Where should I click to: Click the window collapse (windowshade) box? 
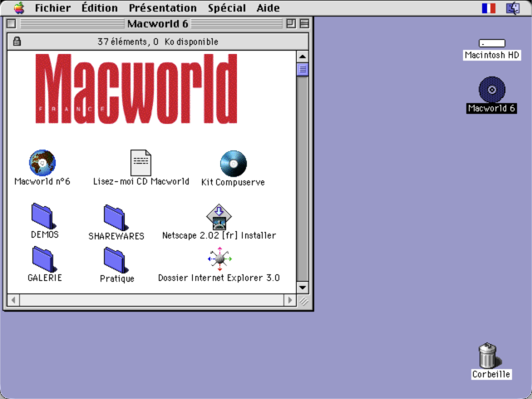coord(304,24)
